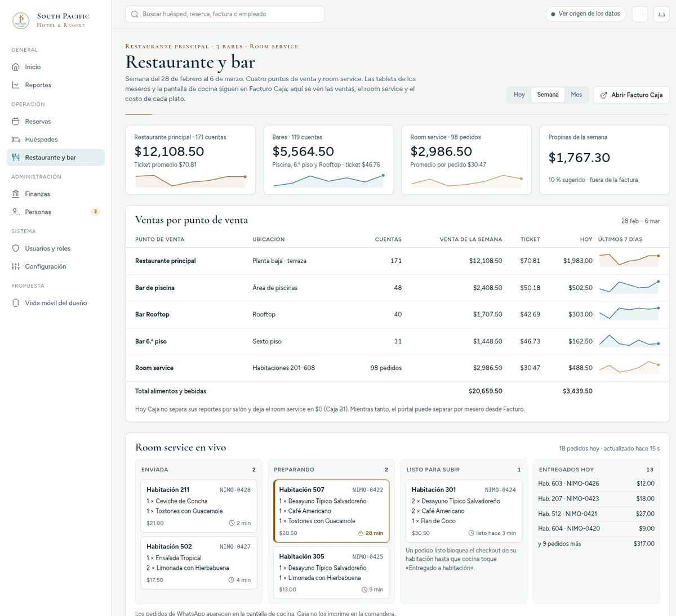Screen dimensions: 676x616
Task: Click the Vista móvil del dueño phone icon
Action: 16,303
